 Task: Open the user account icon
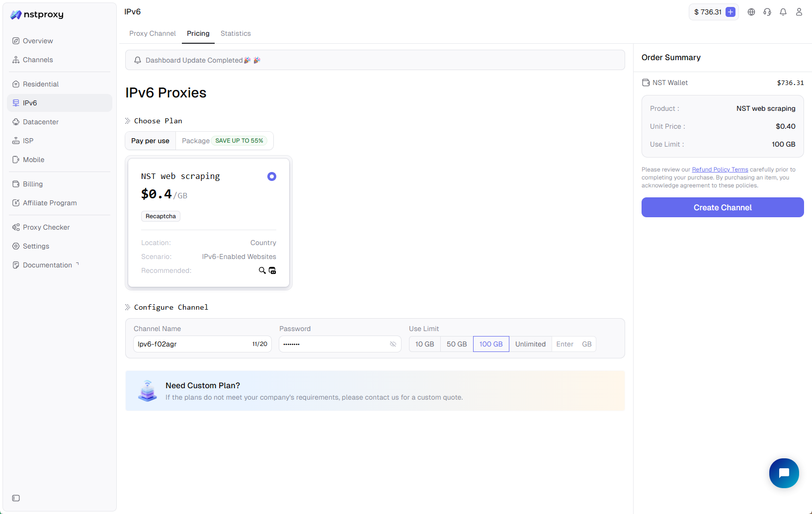coord(799,12)
